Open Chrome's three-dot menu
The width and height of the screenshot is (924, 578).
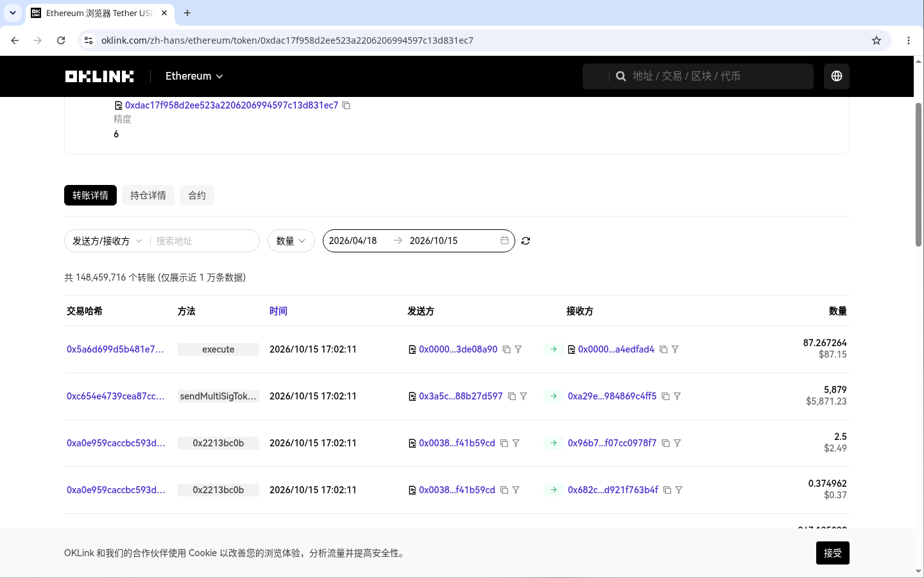pyautogui.click(x=909, y=40)
